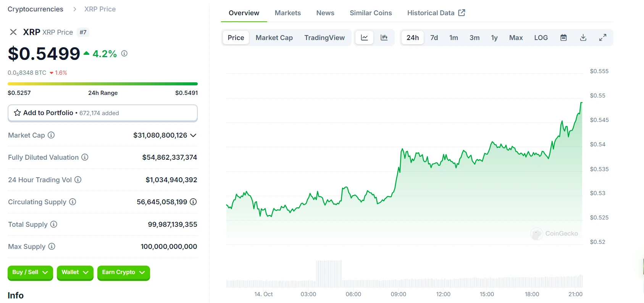This screenshot has width=644, height=303.
Task: Open the Fully Diluted Valuation info icon
Action: coord(85,157)
